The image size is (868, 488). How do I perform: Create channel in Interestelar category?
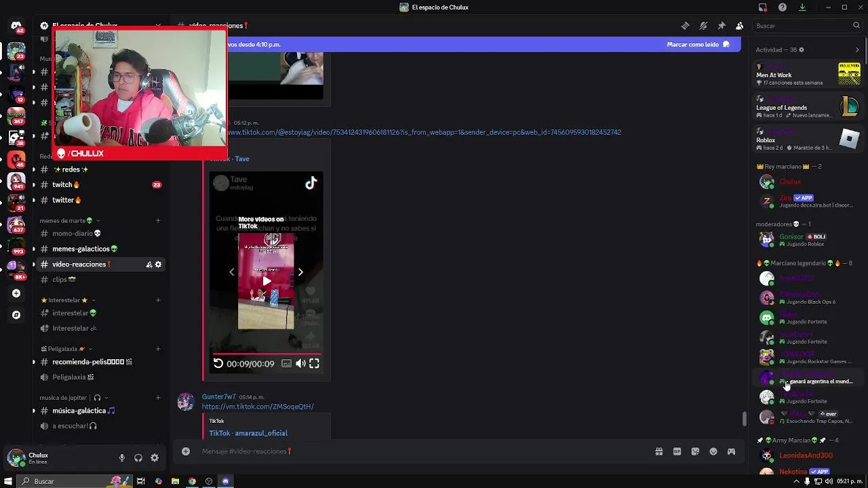click(x=158, y=300)
